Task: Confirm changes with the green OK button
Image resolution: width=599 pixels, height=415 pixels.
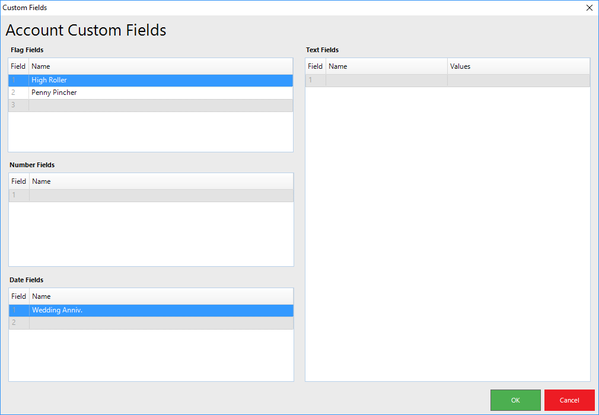Action: (515, 400)
